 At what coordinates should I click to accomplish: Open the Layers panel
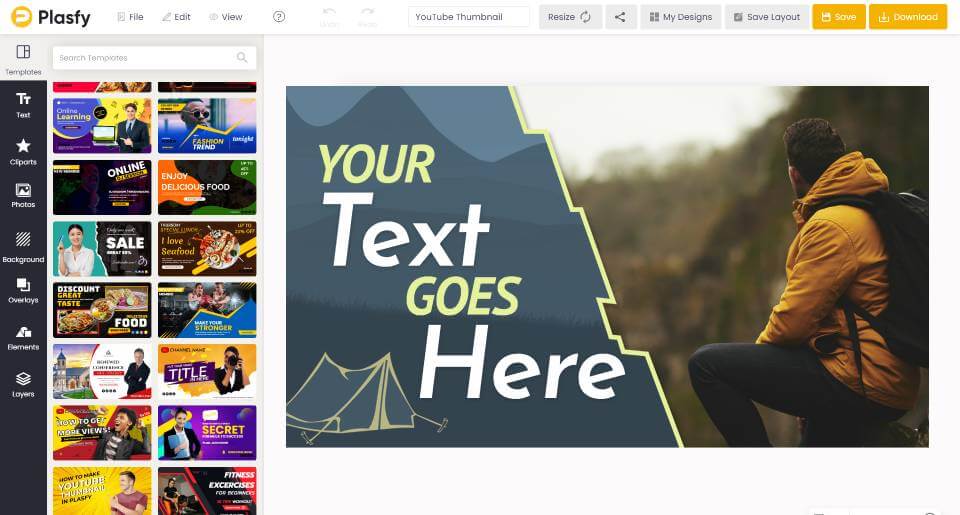point(23,384)
